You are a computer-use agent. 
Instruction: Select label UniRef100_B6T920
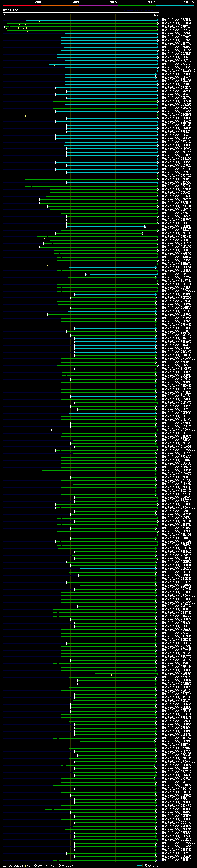tap(176, 40)
